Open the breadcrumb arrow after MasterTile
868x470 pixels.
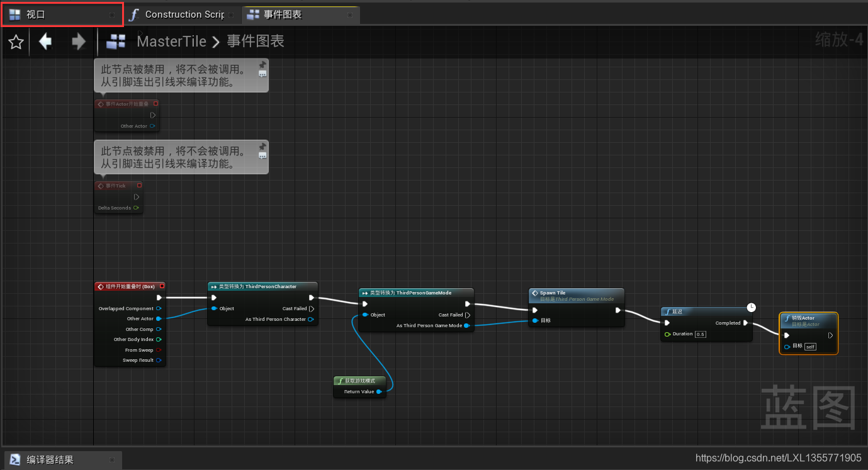216,42
